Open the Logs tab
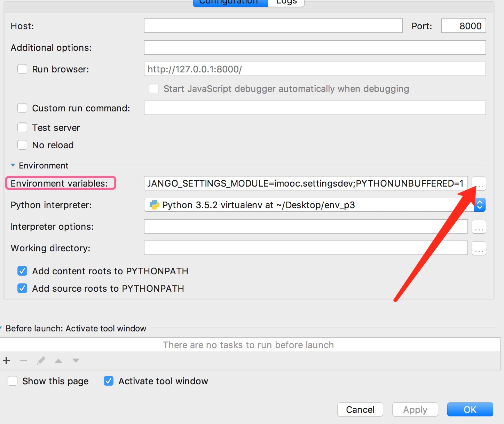Image resolution: width=504 pixels, height=424 pixels. point(286,3)
